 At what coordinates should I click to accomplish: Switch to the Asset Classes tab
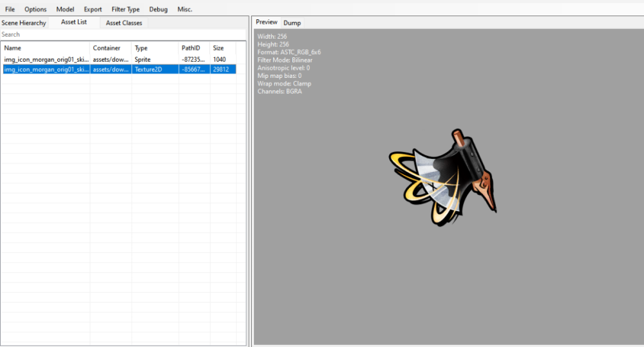[x=124, y=23]
